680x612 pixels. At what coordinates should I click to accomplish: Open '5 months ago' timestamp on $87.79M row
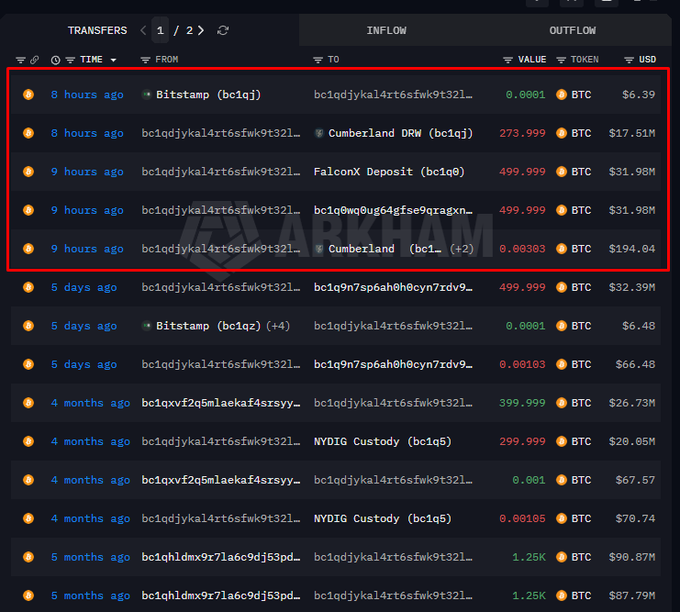tap(90, 596)
